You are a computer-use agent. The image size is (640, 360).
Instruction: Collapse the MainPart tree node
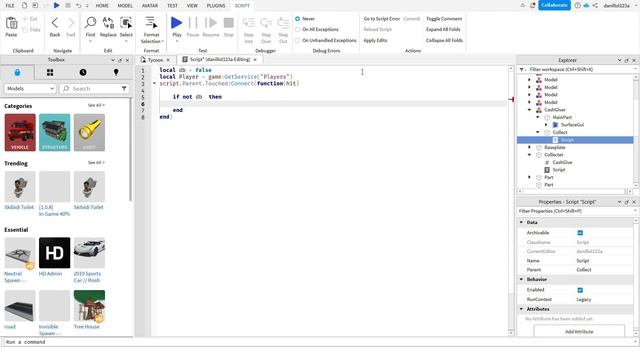(538, 117)
